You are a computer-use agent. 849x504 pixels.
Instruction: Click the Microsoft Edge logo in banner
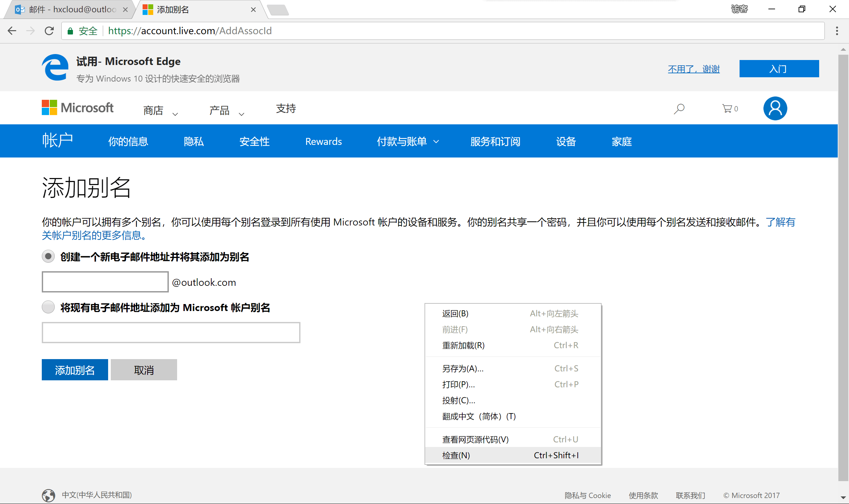coord(55,68)
